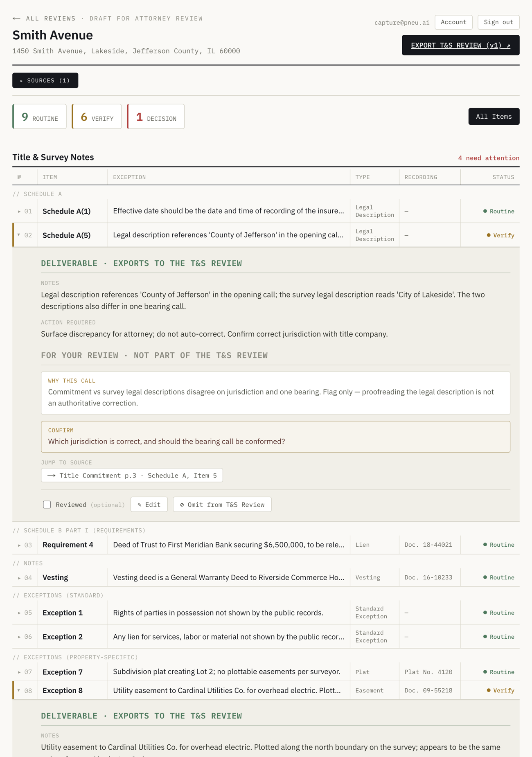The height and width of the screenshot is (757, 532).
Task: Go back to All Reviews
Action: [44, 18]
